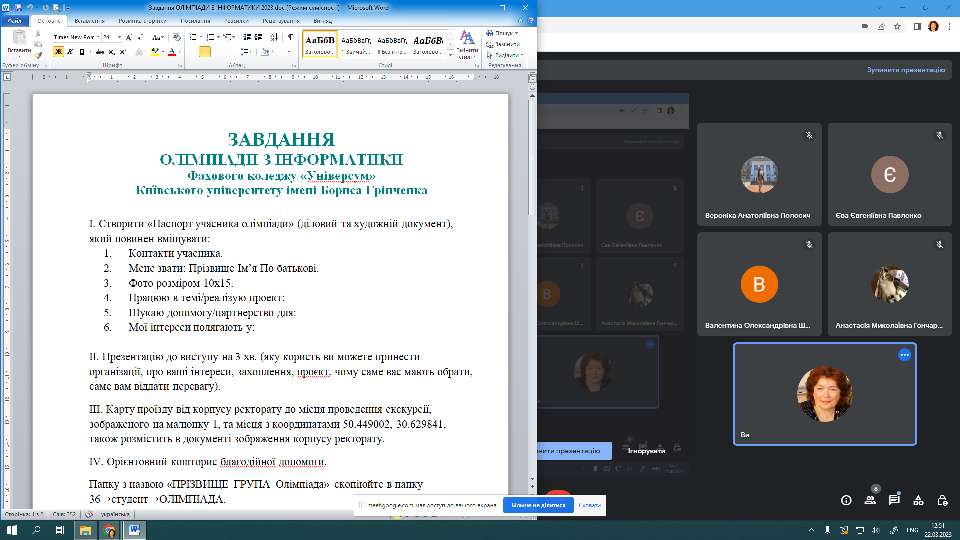Image resolution: width=960 pixels, height=540 pixels.
Task: Apply Superscript formatting icon
Action: (122, 52)
